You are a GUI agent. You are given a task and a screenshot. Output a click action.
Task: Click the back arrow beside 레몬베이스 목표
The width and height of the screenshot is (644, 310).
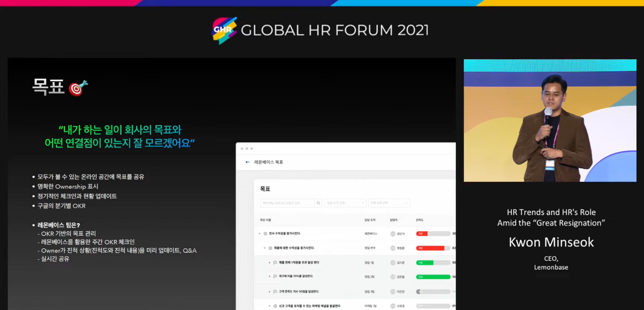point(247,162)
